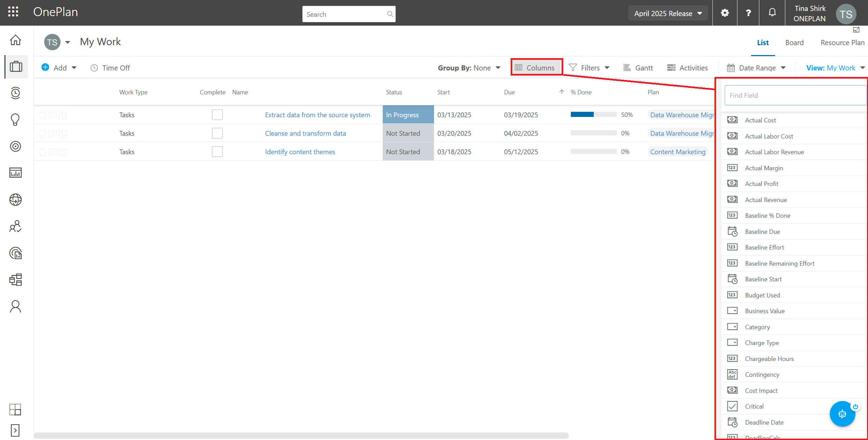Viewport: 868px width, 440px height.
Task: Open the dashboards blocks sidebar icon
Action: [15, 280]
